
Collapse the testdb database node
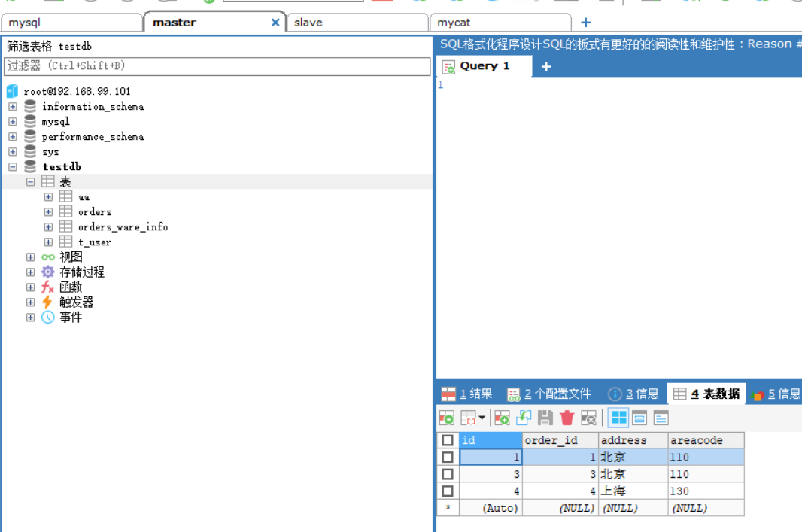coord(13,167)
